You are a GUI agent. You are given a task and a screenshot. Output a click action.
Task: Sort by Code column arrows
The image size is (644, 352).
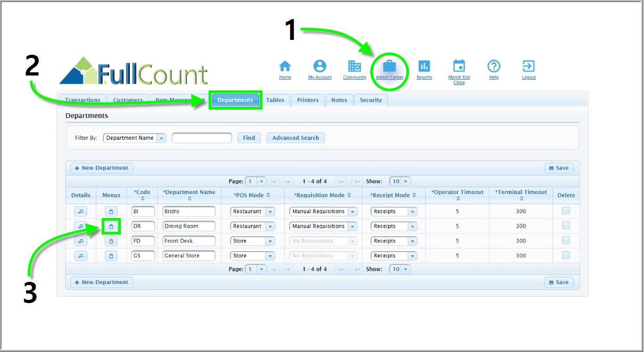142,199
